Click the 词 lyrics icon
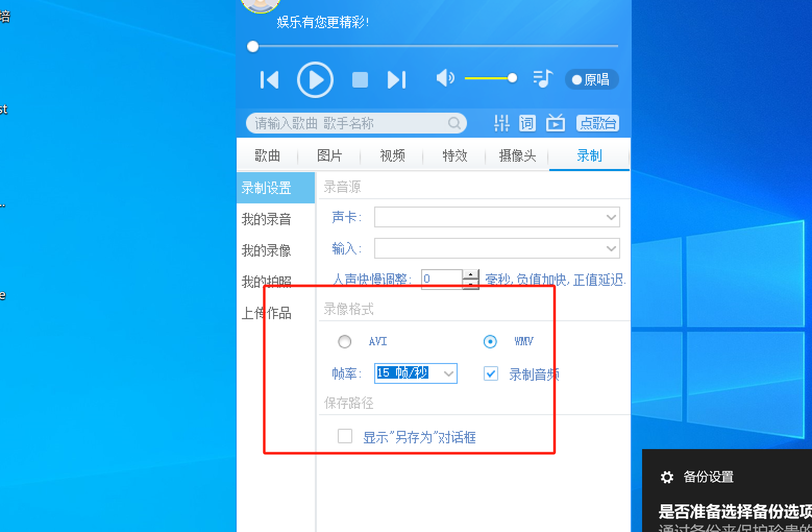This screenshot has height=532, width=812. pos(527,123)
